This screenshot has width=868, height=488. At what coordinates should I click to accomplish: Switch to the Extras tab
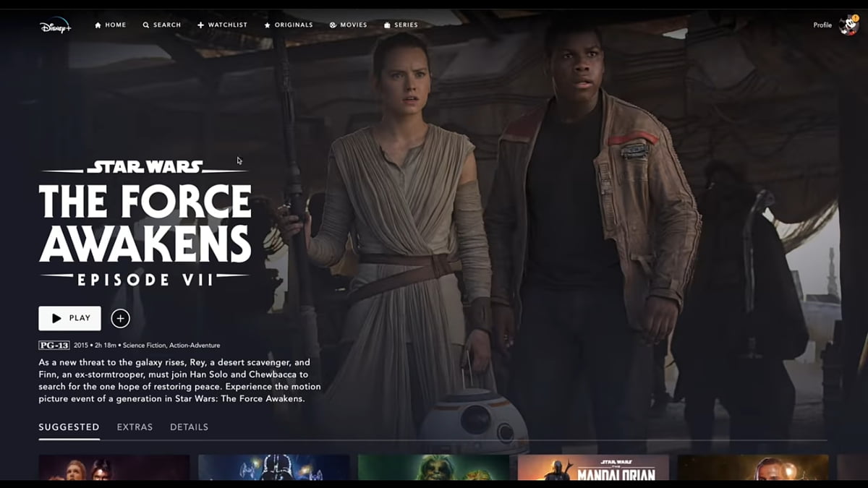click(133, 427)
